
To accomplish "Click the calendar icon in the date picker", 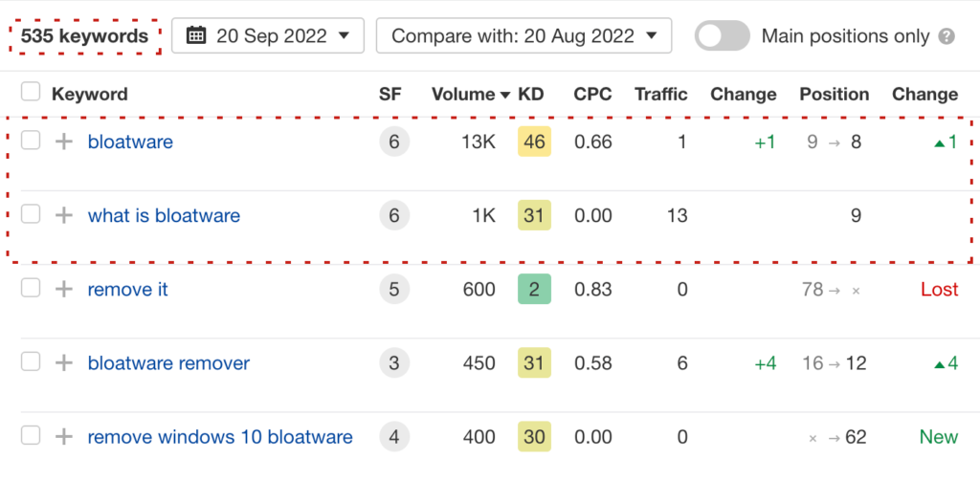I will click(196, 36).
